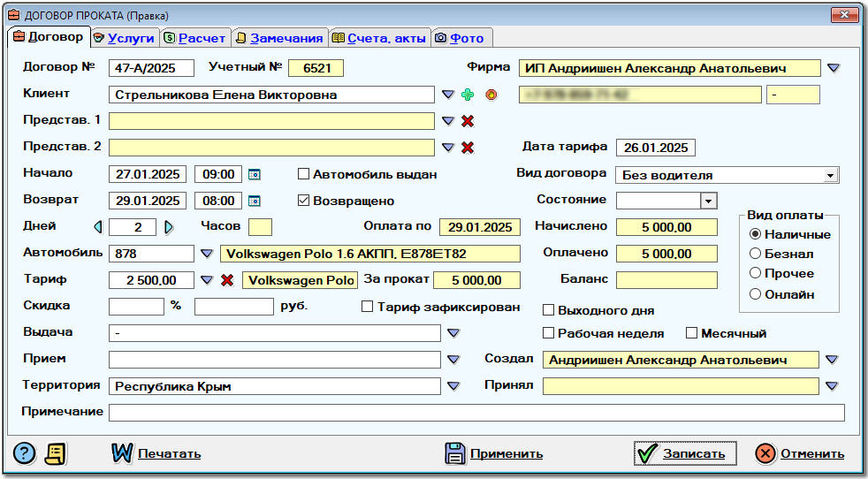Open calendar icon for Начало date
This screenshot has width=868, height=479.
[254, 174]
